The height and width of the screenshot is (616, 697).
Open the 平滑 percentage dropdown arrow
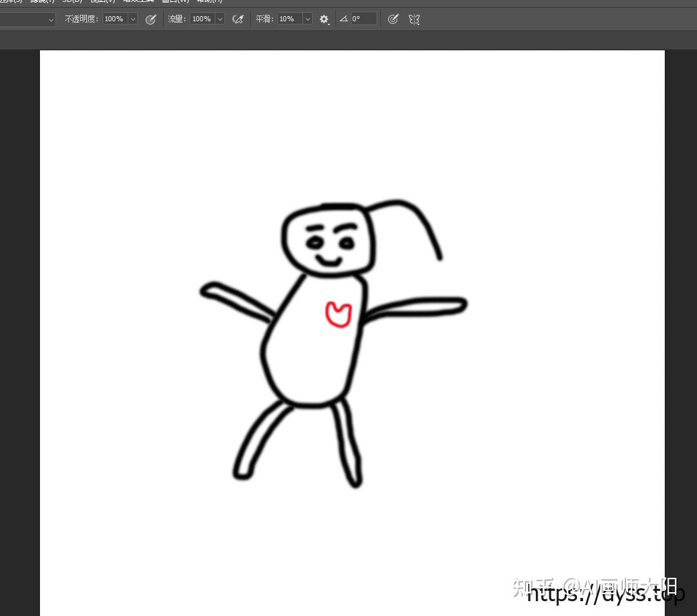[307, 19]
